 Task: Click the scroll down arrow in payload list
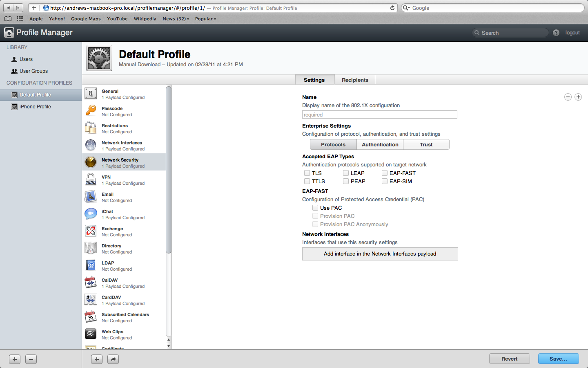pyautogui.click(x=169, y=346)
